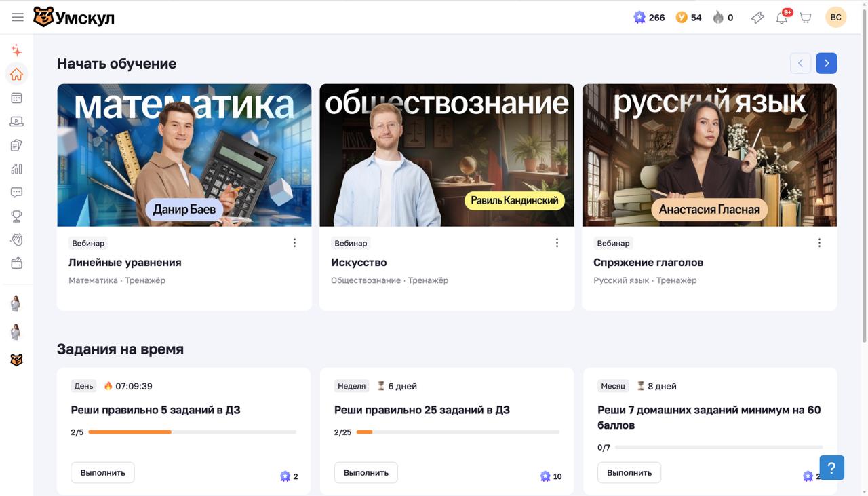Click 'Математика · Тренажёр' subtitle

(x=117, y=280)
